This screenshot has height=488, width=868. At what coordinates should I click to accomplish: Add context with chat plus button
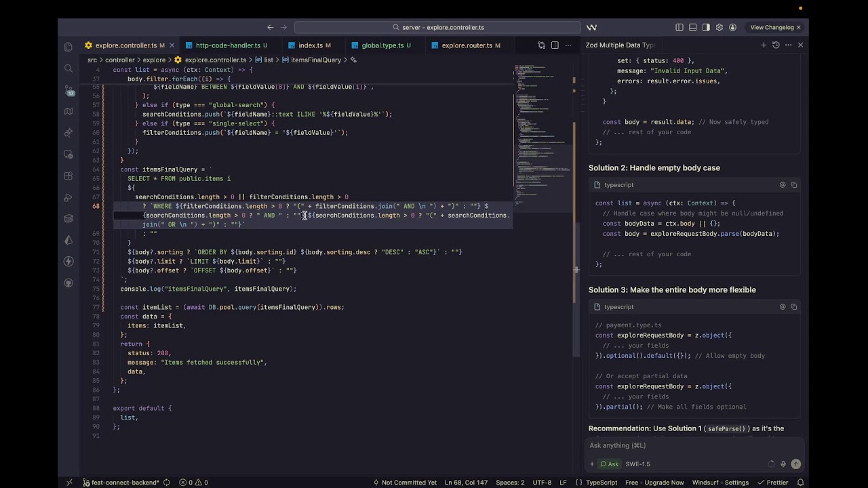[592, 464]
